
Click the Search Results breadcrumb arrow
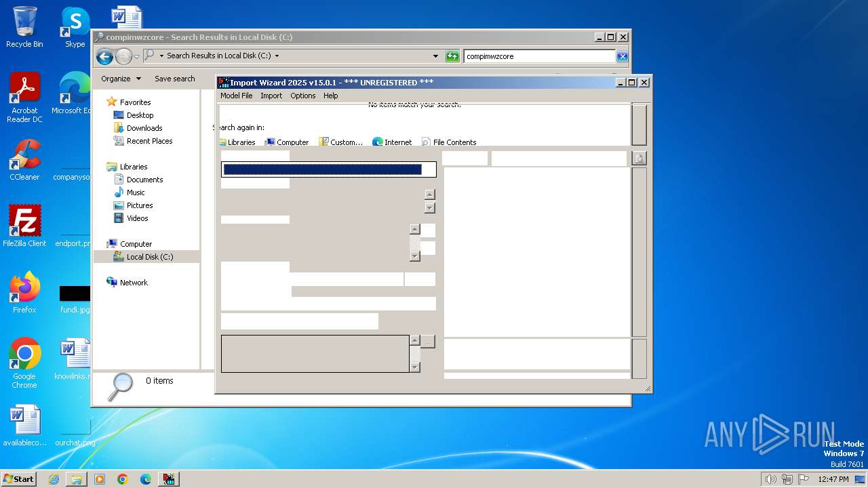[x=277, y=56]
